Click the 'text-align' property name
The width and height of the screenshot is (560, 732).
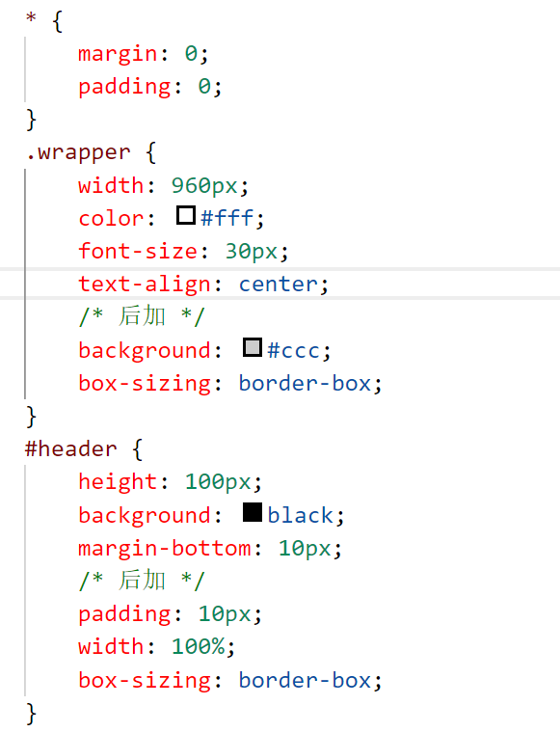click(145, 285)
